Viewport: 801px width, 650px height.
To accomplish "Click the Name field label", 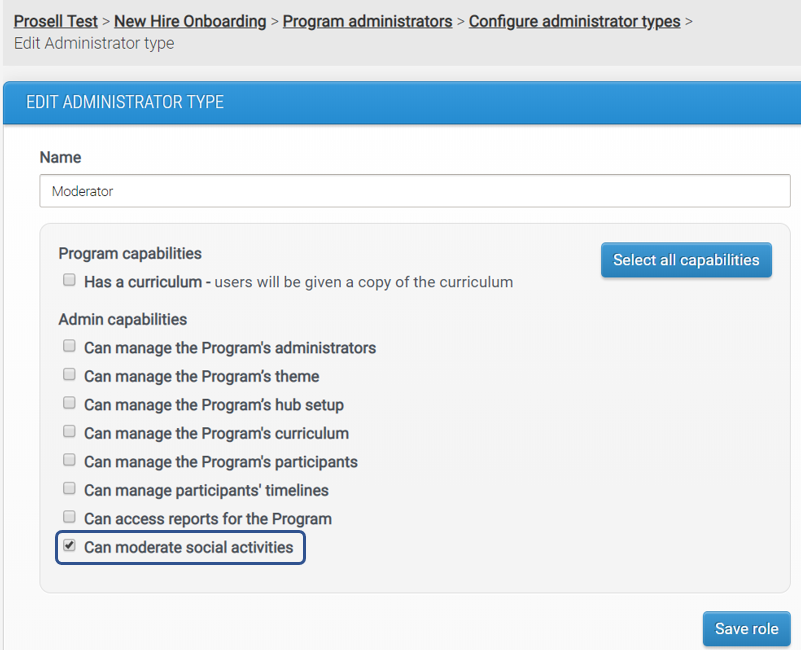I will click(60, 157).
